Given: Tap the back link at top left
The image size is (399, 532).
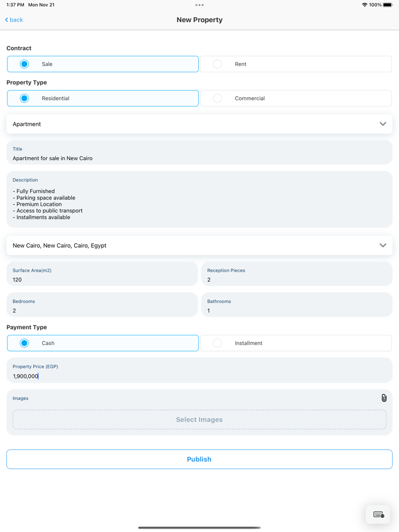Looking at the screenshot, I should [13, 19].
